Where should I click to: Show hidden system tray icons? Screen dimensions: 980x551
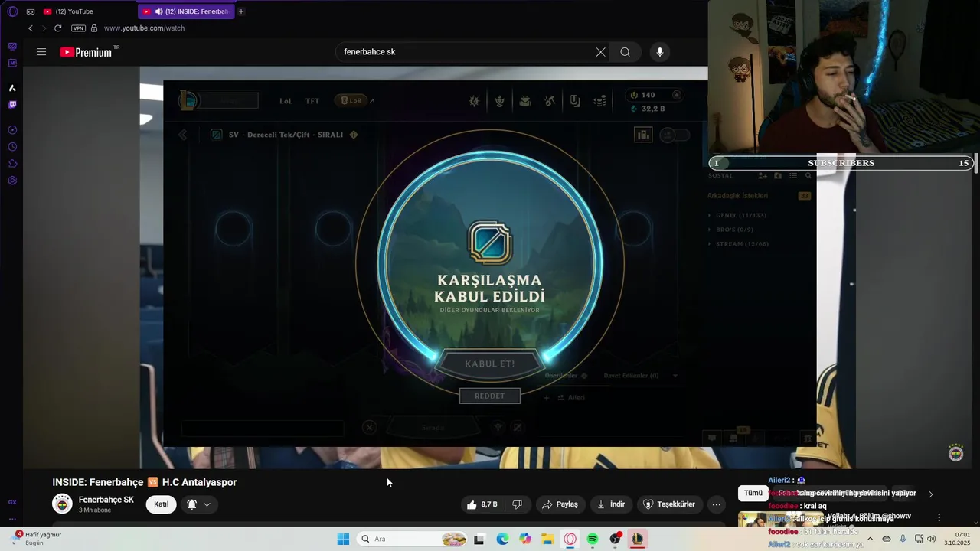[870, 539]
